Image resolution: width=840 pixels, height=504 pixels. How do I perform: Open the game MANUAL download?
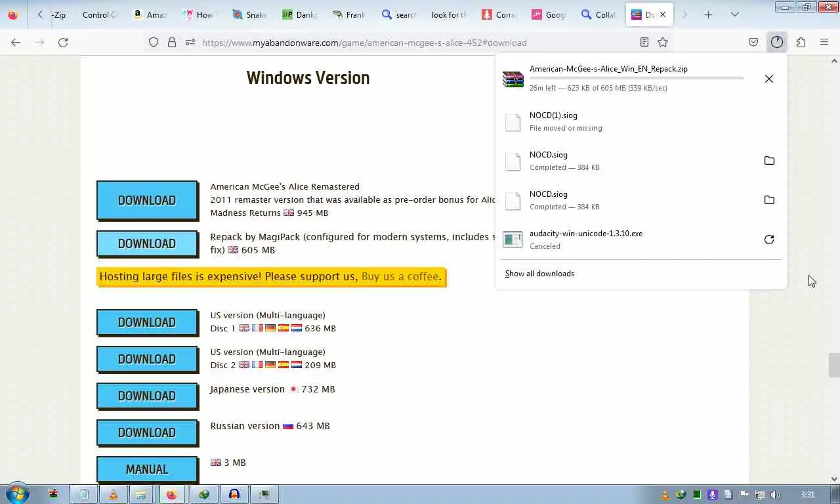(x=147, y=469)
